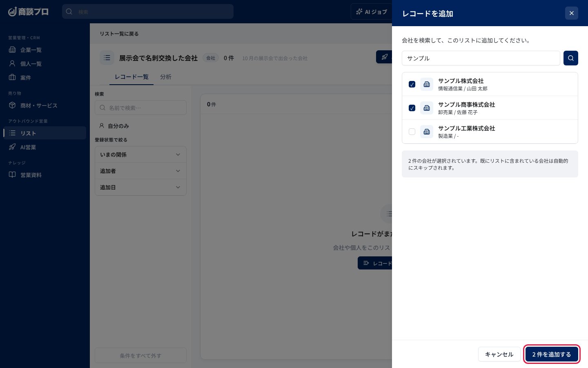The width and height of the screenshot is (588, 368).
Task: Uncheck サンプル株式会社 checkbox
Action: (x=412, y=84)
